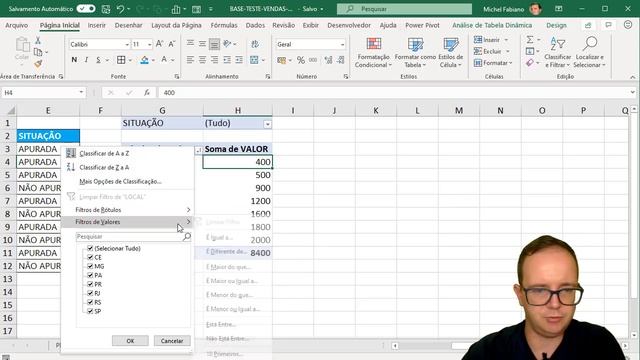This screenshot has height=360, width=640.
Task: Open the Arquivo tab
Action: click(x=17, y=25)
